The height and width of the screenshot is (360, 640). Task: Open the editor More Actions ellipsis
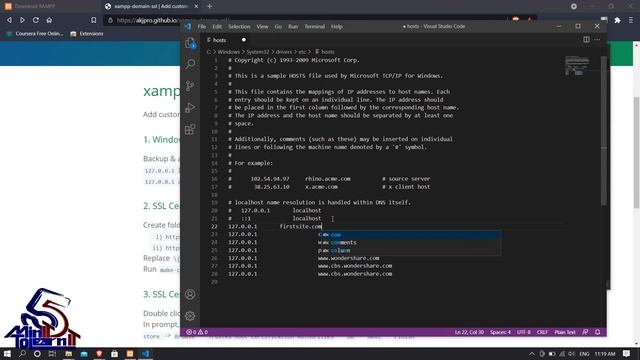[x=598, y=40]
